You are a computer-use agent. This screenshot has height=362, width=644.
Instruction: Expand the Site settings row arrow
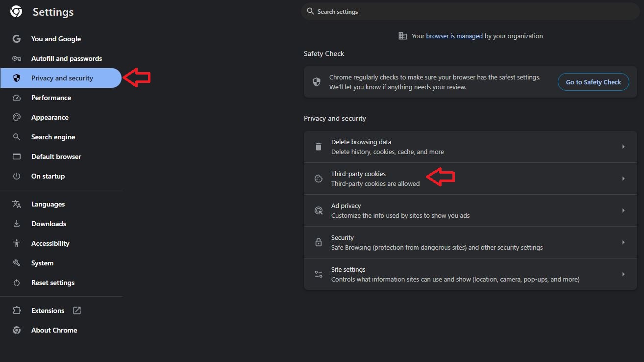pos(623,274)
